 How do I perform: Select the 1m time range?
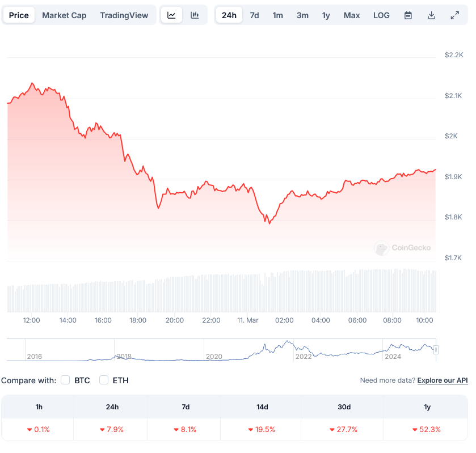277,15
